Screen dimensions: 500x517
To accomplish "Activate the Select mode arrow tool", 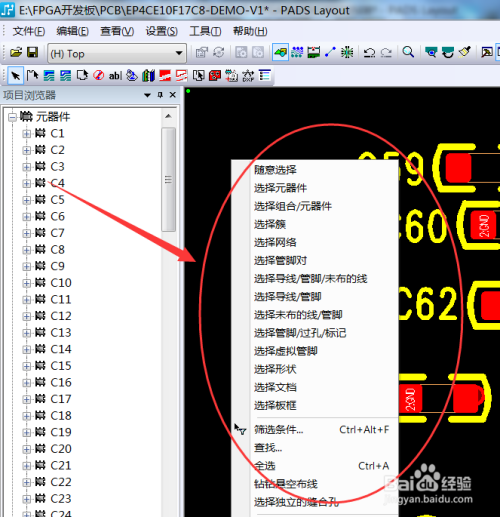I will click(15, 76).
